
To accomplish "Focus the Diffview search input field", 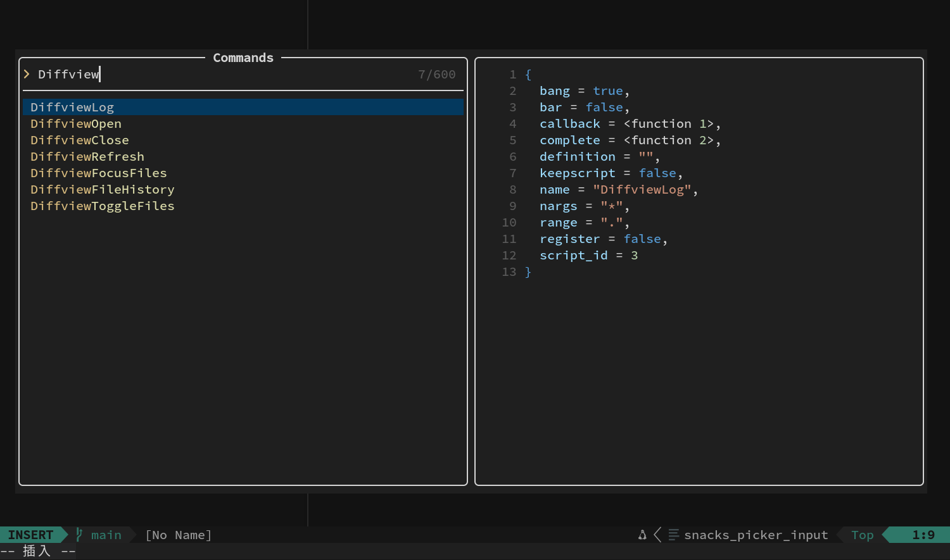I will (243, 74).
